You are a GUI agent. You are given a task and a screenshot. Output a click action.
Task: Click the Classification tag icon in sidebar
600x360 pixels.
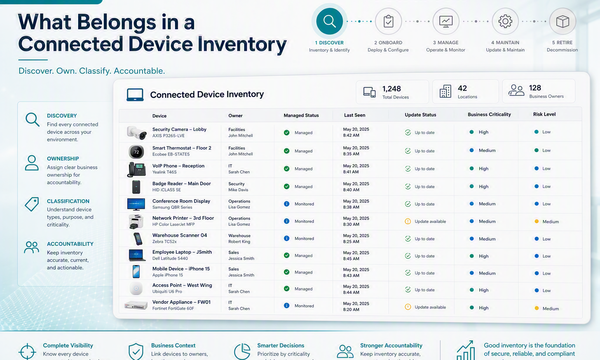click(32, 204)
